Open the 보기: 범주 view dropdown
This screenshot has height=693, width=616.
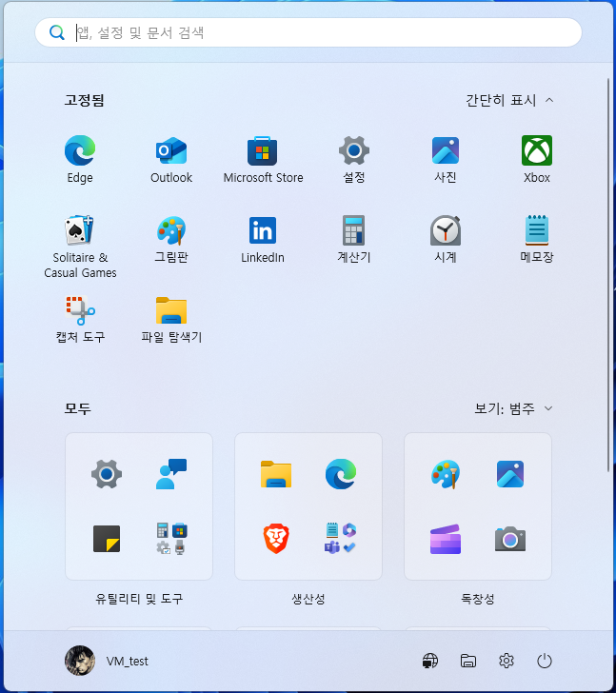[x=514, y=408]
